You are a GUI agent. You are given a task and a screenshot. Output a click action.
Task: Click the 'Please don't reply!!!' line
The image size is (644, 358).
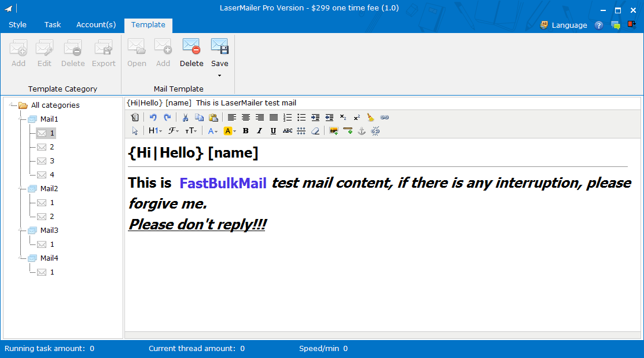click(197, 225)
